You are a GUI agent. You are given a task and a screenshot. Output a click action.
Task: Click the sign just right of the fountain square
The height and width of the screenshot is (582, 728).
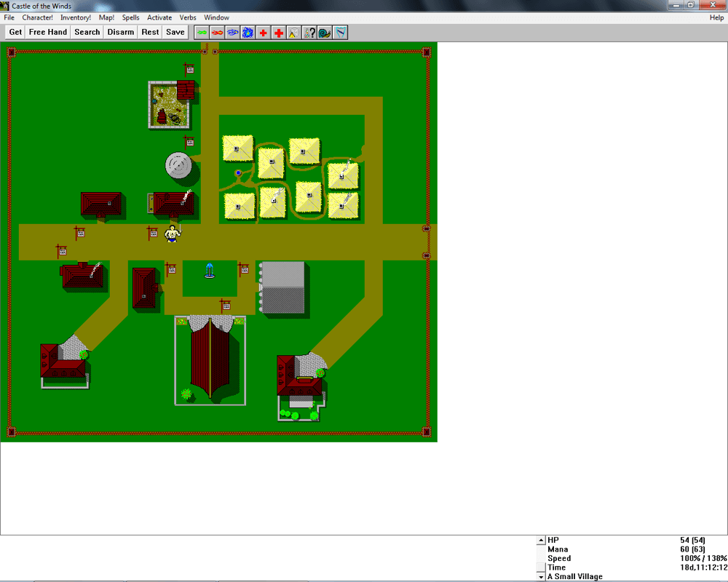(x=243, y=268)
